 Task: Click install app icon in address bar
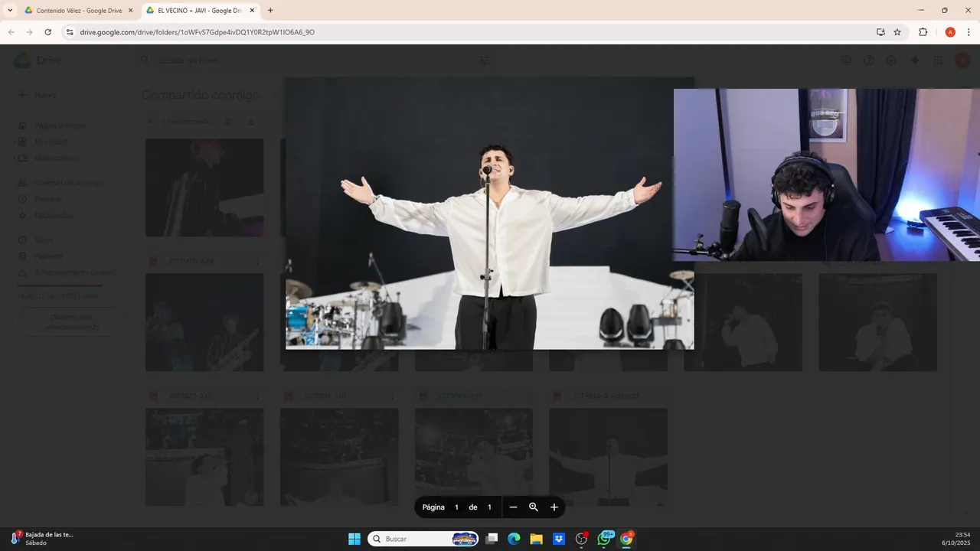pos(880,32)
